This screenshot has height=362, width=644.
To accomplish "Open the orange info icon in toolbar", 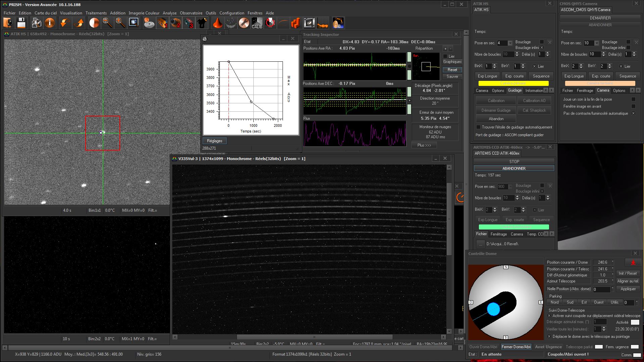I will 50,23.
